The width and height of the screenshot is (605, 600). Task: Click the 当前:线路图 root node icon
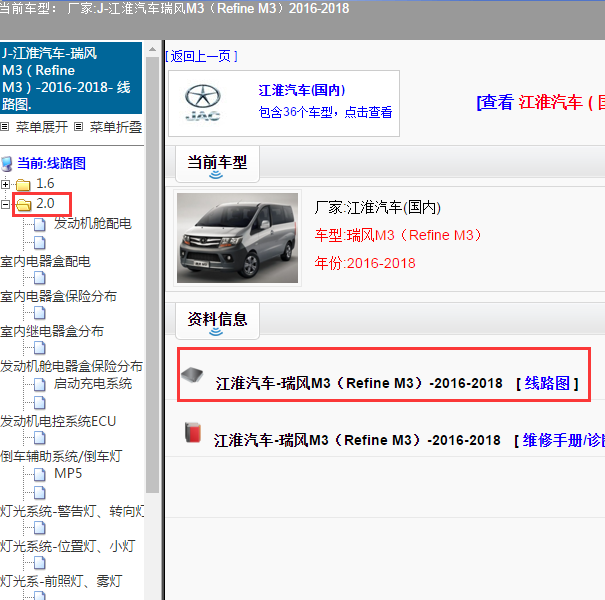tap(8, 164)
